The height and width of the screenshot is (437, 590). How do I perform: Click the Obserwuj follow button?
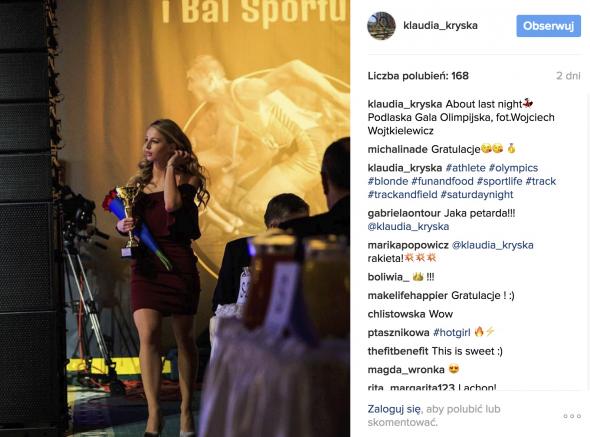pyautogui.click(x=548, y=26)
